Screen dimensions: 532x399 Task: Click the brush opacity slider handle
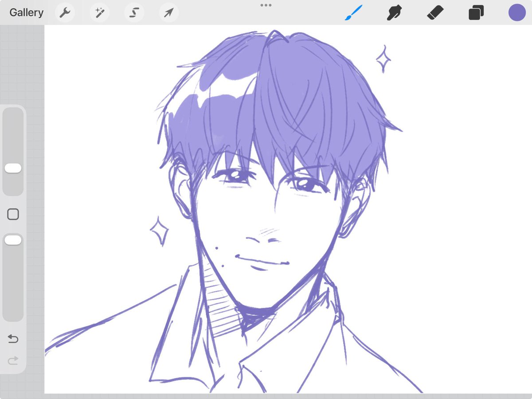tap(13, 240)
